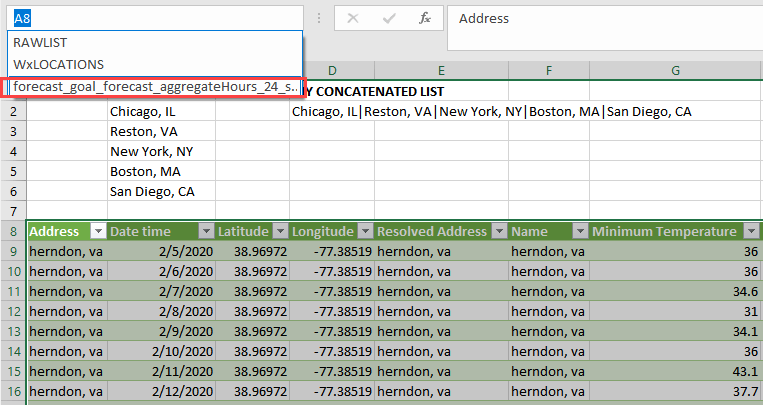This screenshot has height=405, width=763.
Task: Open the Longitude column filter arrow
Action: pyautogui.click(x=363, y=232)
